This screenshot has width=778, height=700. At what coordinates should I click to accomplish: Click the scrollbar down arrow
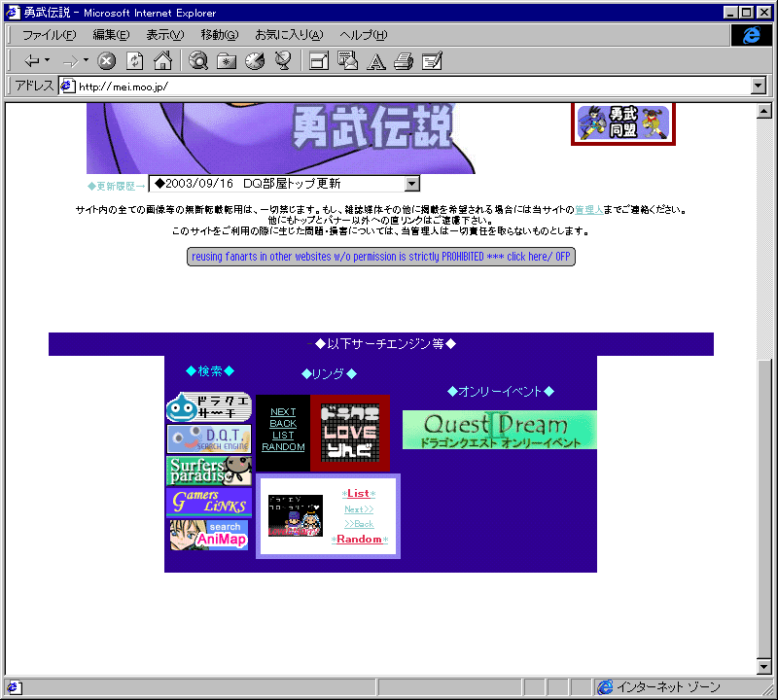764,667
